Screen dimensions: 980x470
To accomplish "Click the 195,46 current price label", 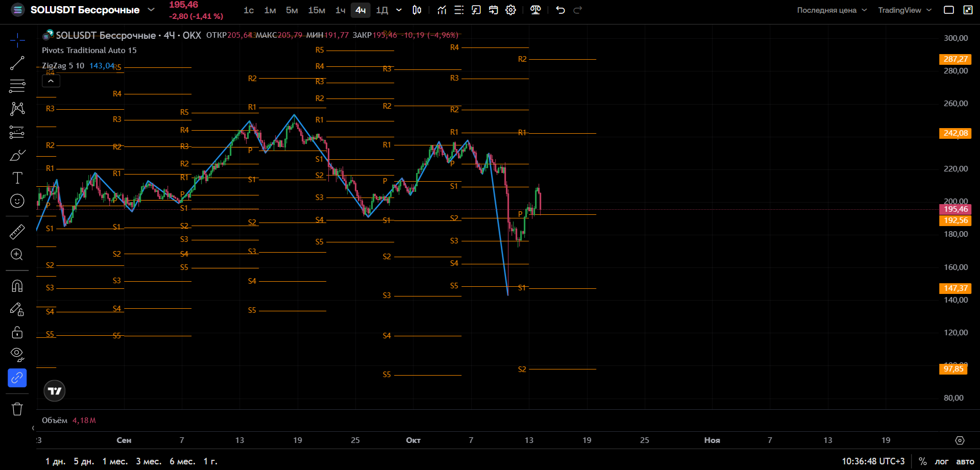I will (955, 209).
